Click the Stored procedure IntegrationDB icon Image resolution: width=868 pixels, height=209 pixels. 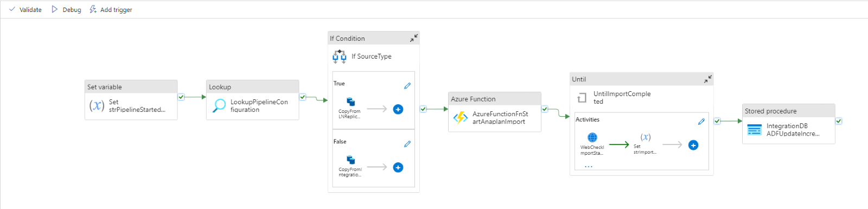755,130
